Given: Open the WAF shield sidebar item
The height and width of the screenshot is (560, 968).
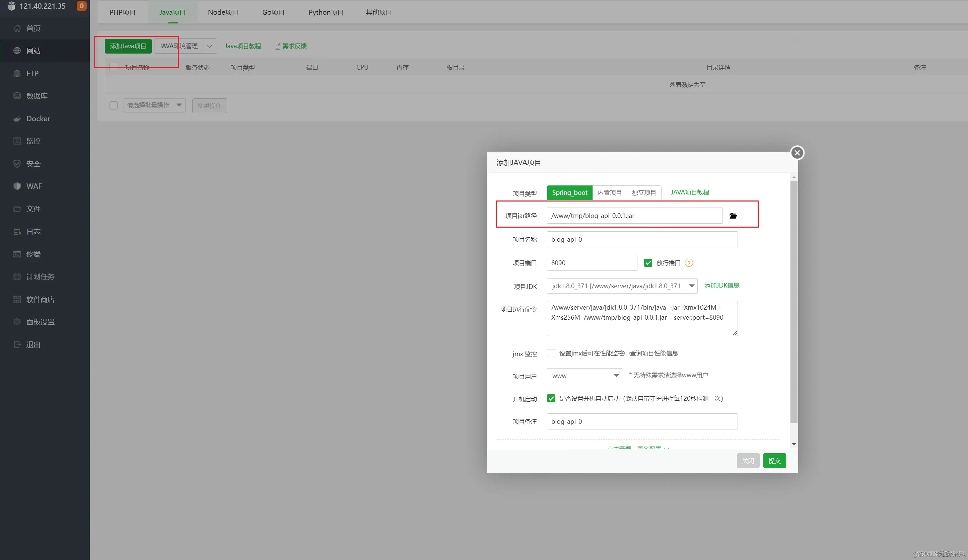Looking at the screenshot, I should (x=17, y=186).
